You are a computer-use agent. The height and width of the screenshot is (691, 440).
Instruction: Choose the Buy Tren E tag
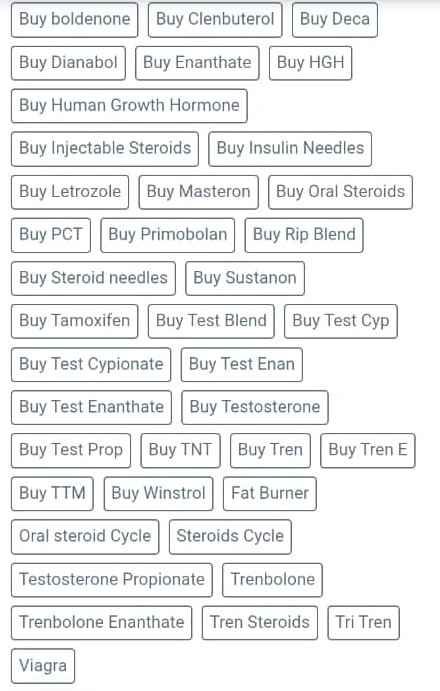[x=368, y=450]
